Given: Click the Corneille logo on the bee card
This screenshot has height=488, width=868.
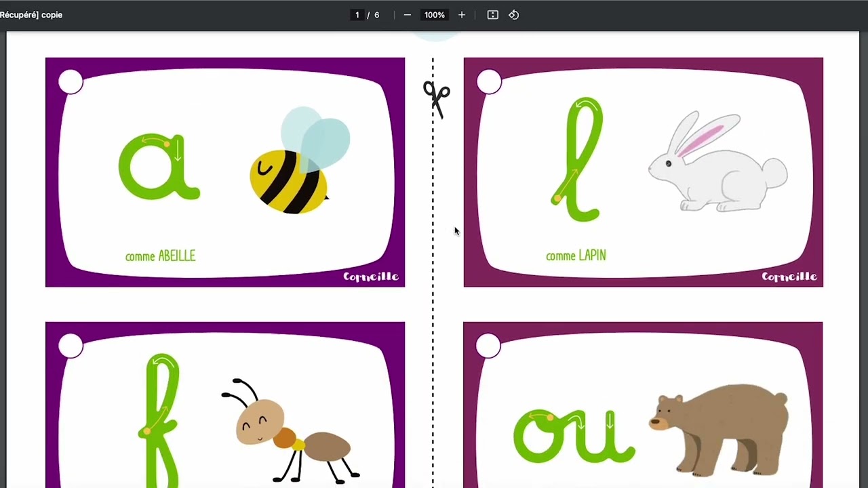Looking at the screenshot, I should tap(371, 277).
